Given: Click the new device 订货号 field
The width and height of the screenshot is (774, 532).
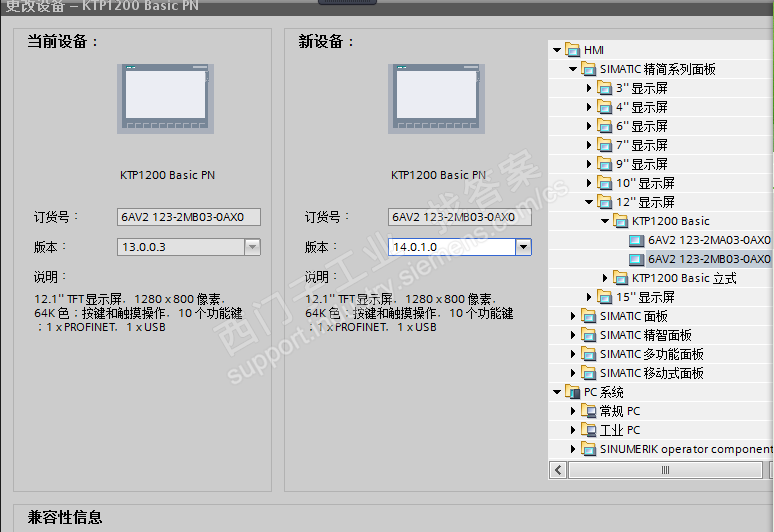Looking at the screenshot, I should [460, 217].
